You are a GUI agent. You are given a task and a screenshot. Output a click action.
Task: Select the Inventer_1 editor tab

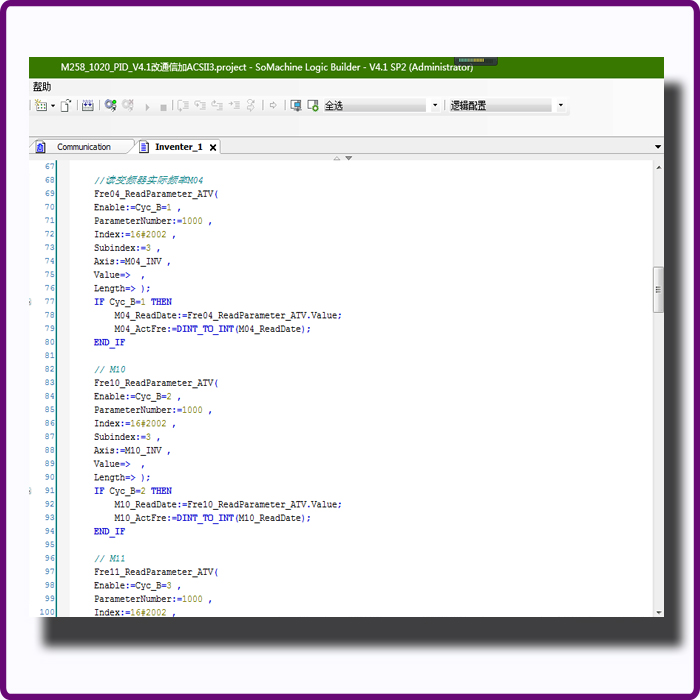coord(178,147)
